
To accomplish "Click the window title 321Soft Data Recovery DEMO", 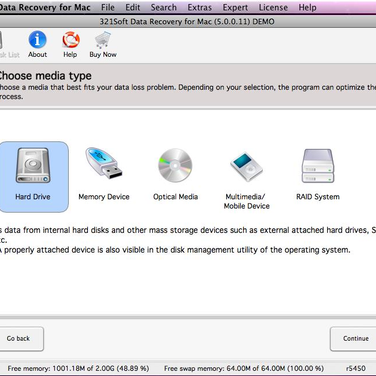I will click(187, 22).
